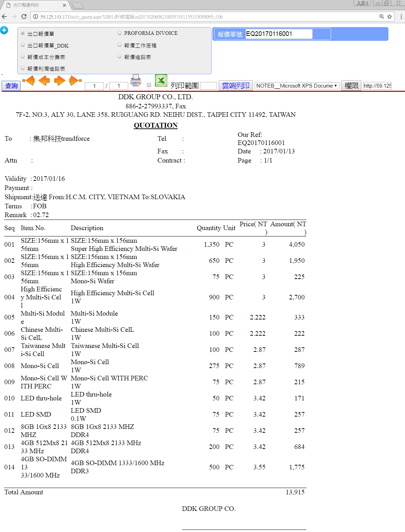The image size is (405, 532).
Task: View site information icon in address bar
Action: (36, 17)
